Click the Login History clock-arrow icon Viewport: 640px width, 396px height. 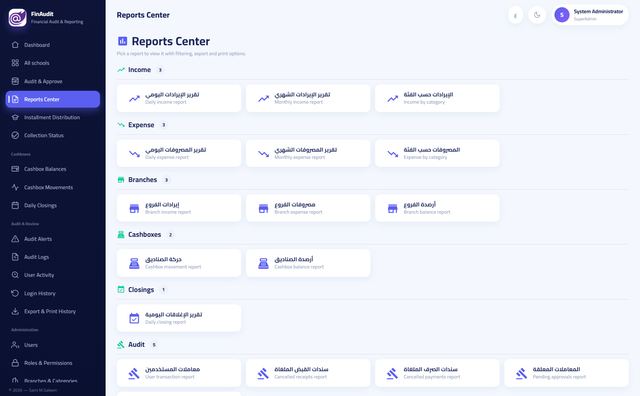[x=15, y=293]
